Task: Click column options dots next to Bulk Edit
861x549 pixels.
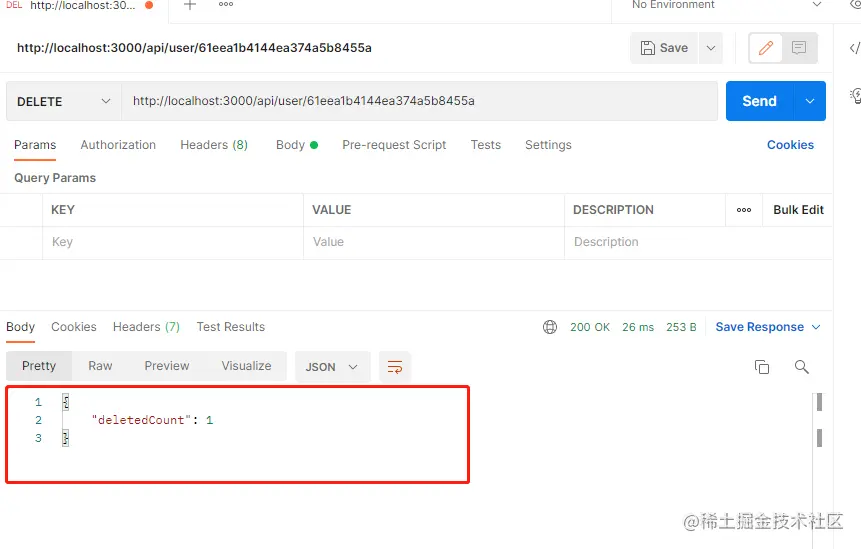Action: 744,210
